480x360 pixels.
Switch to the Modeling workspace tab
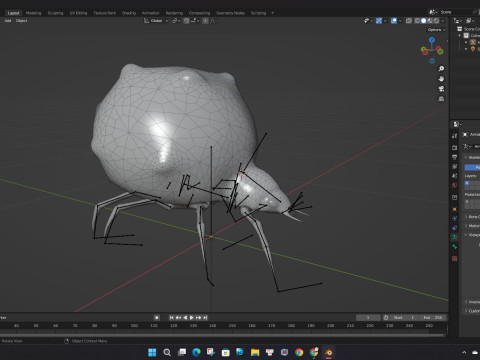click(x=34, y=13)
